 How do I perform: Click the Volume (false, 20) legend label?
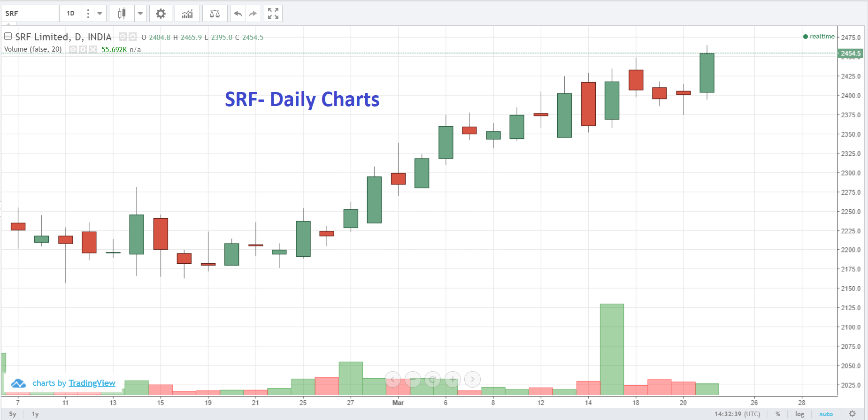tap(33, 49)
